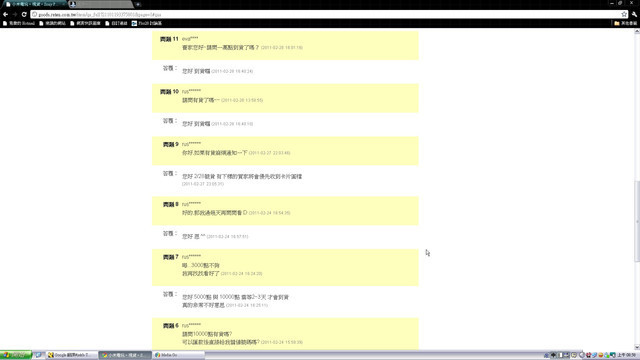Viewport: 640px width, 360px height.
Task: Click the answer mentioning 5000 and 10000 points
Action: (235, 297)
